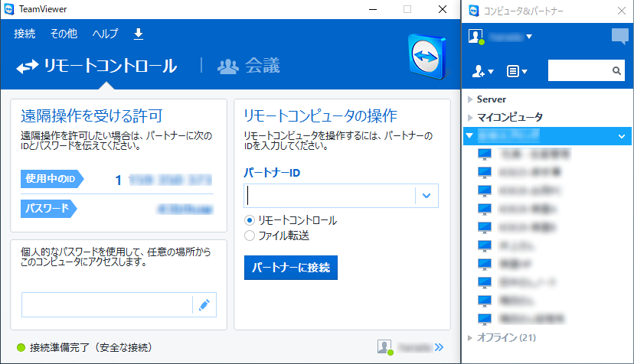Click the download update arrow icon
Image resolution: width=634 pixels, height=364 pixels.
tap(139, 34)
